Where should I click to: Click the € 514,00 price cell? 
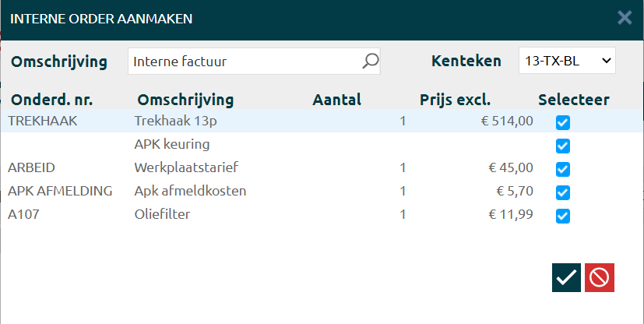506,121
